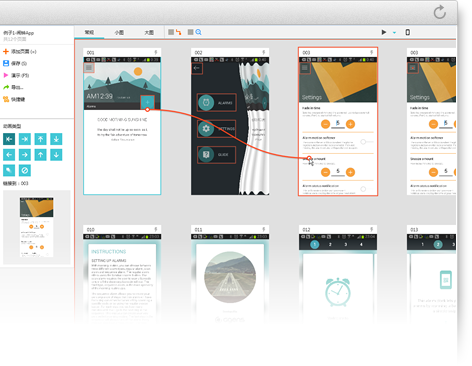
Task: Click the page label 001
Action: pyautogui.click(x=90, y=53)
